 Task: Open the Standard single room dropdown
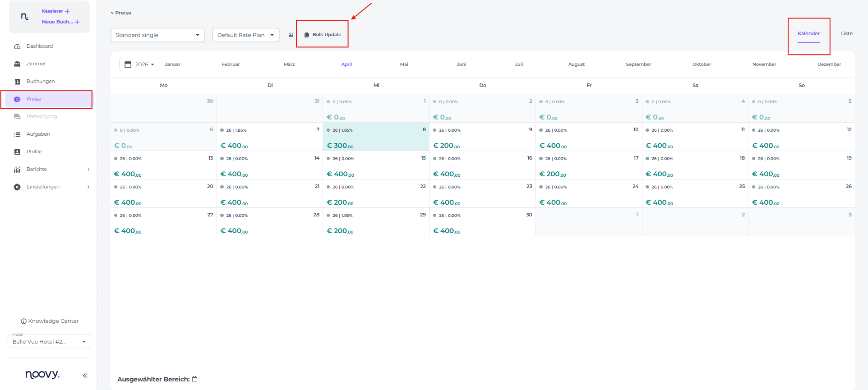coord(157,35)
